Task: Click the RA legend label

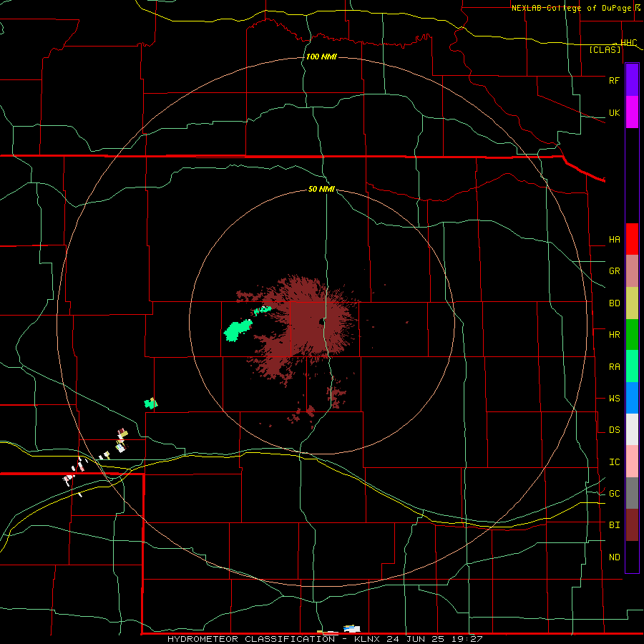Action: (x=615, y=367)
